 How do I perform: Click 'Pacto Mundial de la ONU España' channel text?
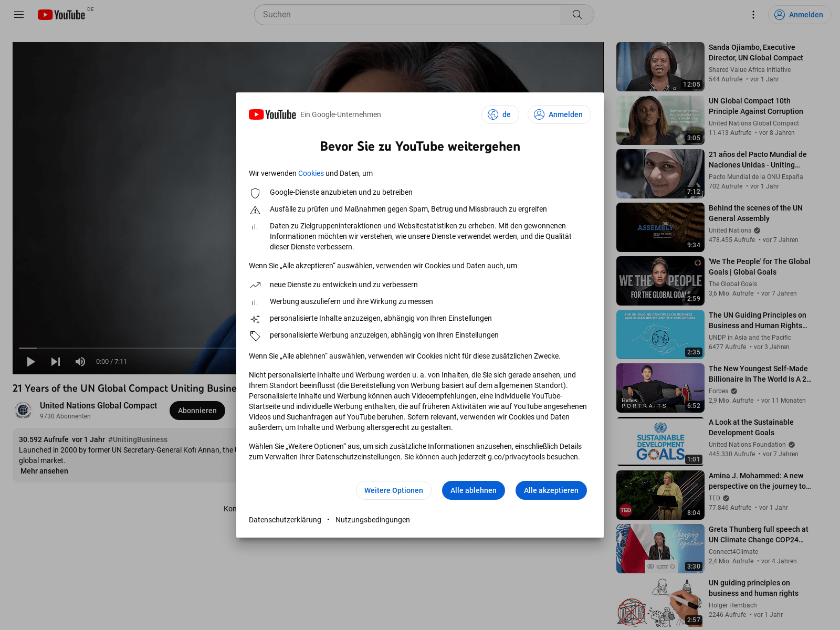[x=756, y=177]
